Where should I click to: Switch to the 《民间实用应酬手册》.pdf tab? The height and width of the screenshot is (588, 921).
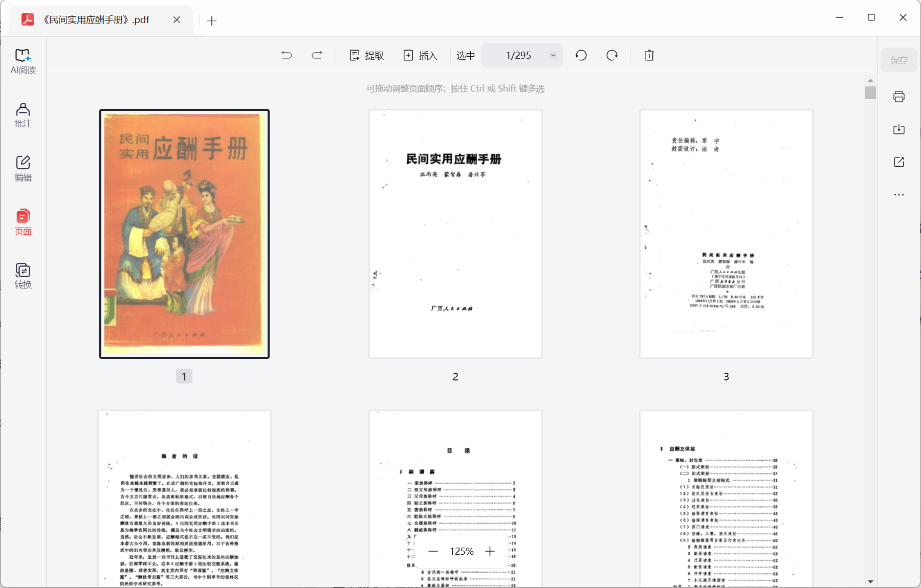coord(96,20)
